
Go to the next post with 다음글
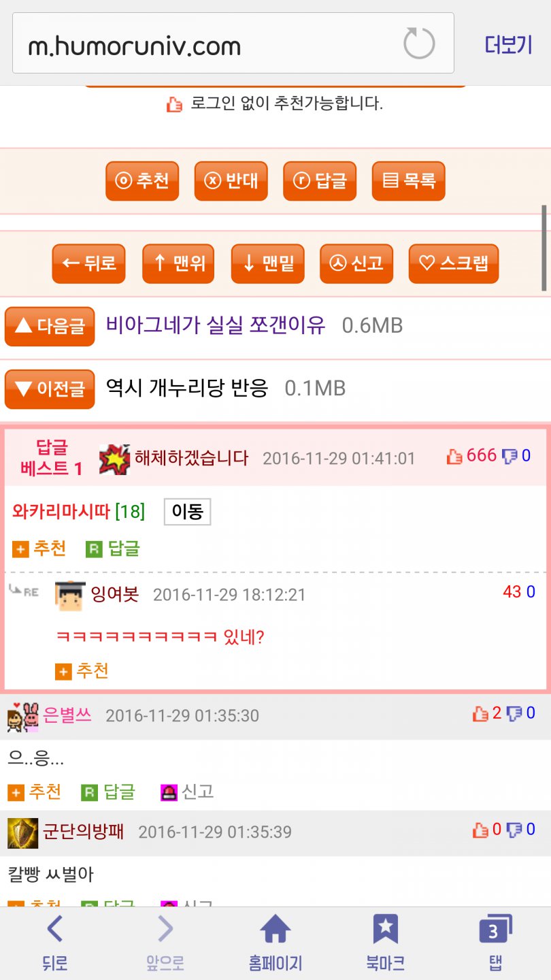click(x=50, y=327)
